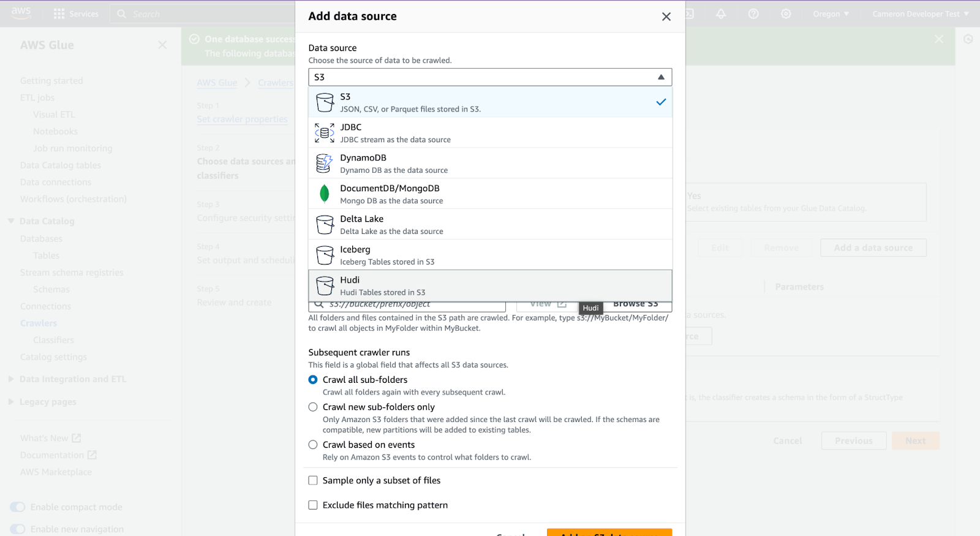Open Job run monitoring in the sidebar
Image resolution: width=980 pixels, height=536 pixels.
click(x=73, y=148)
